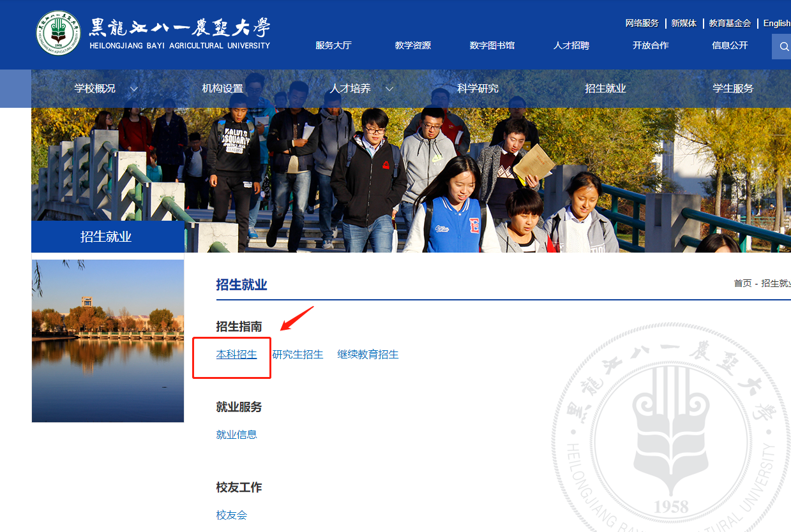Open the 信息公开 link
The width and height of the screenshot is (791, 532).
pyautogui.click(x=730, y=45)
